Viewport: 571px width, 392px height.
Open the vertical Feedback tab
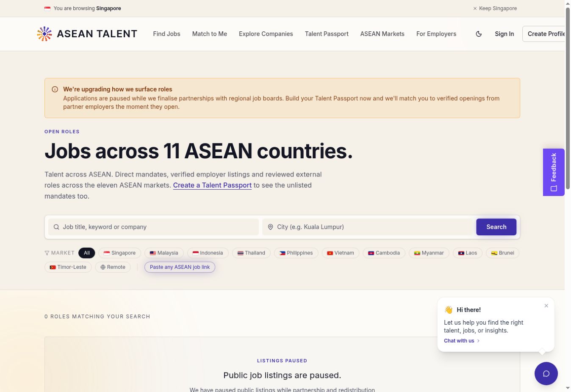554,172
